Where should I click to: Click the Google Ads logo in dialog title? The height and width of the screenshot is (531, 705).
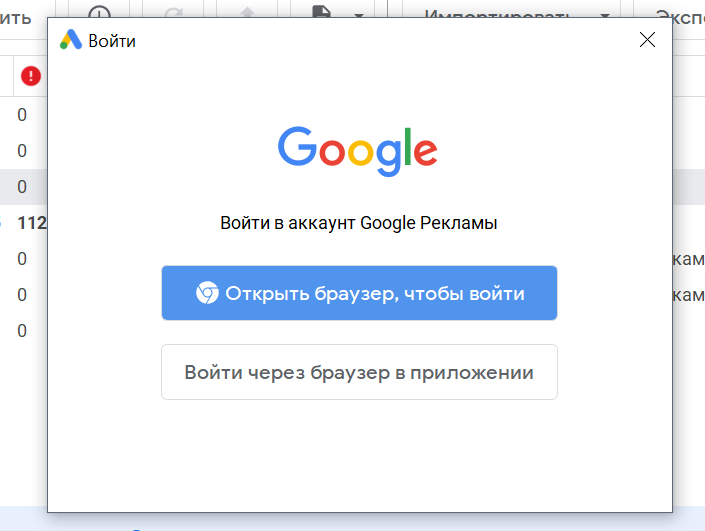71,40
